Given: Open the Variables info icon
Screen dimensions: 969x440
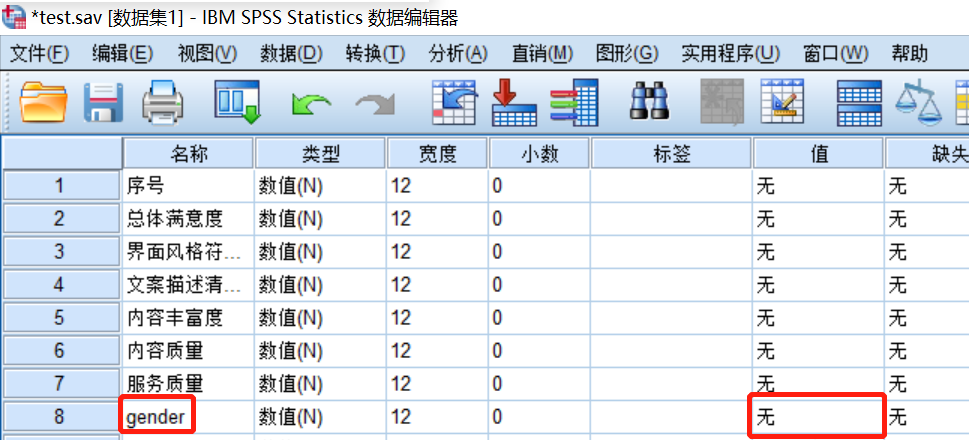Looking at the screenshot, I should pyautogui.click(x=575, y=102).
